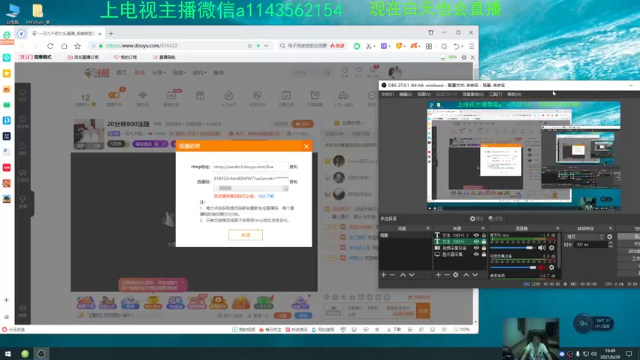Click OBS transition duration stepper arrows
This screenshot has width=640, height=360.
[x=610, y=244]
